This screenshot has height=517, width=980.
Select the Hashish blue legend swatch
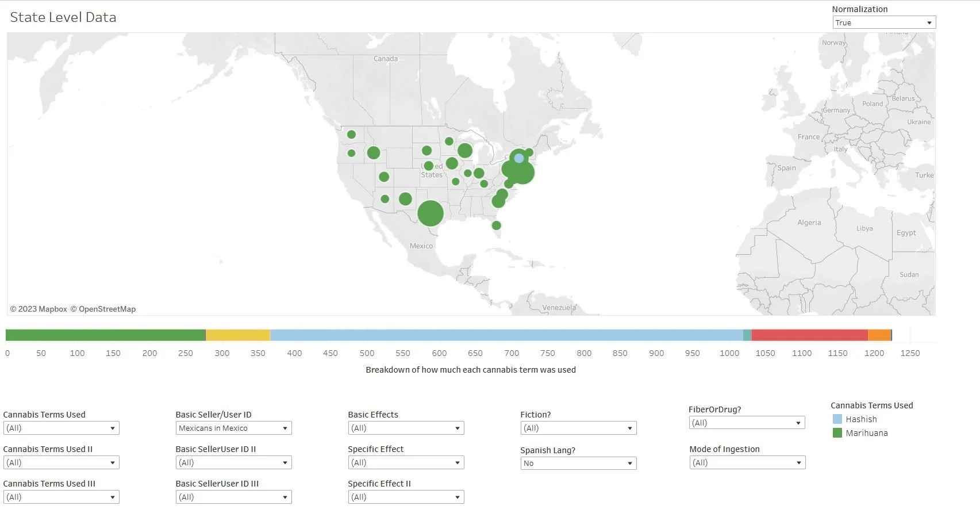pyautogui.click(x=837, y=419)
